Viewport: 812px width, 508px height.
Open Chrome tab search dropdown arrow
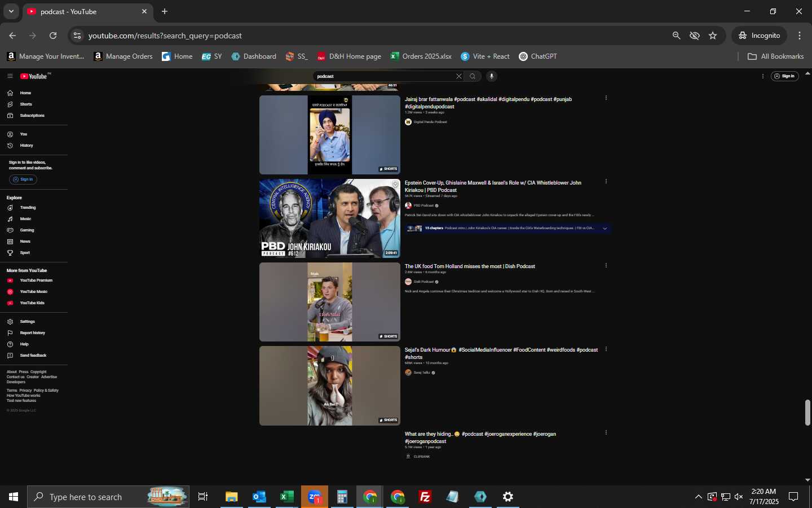[x=11, y=11]
